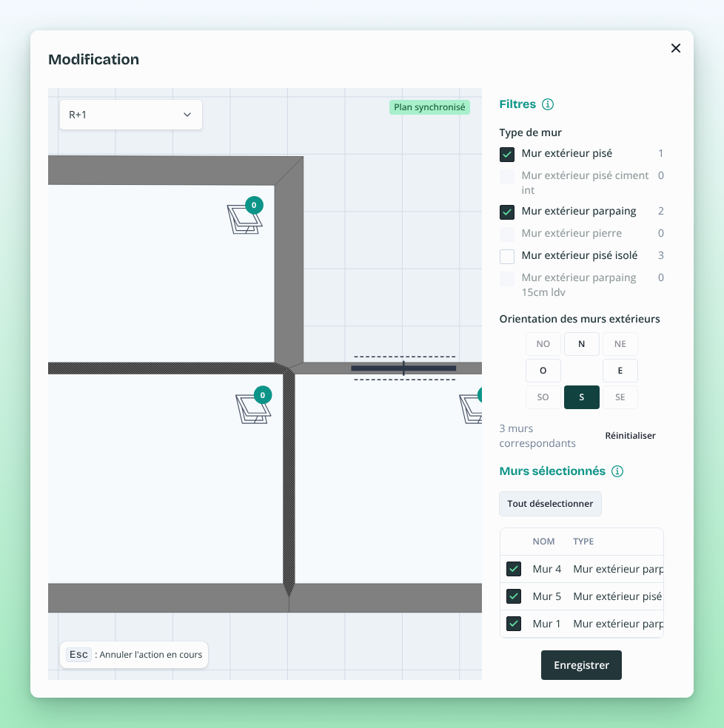Click the Enregistrer button
The image size is (724, 728).
(x=581, y=665)
